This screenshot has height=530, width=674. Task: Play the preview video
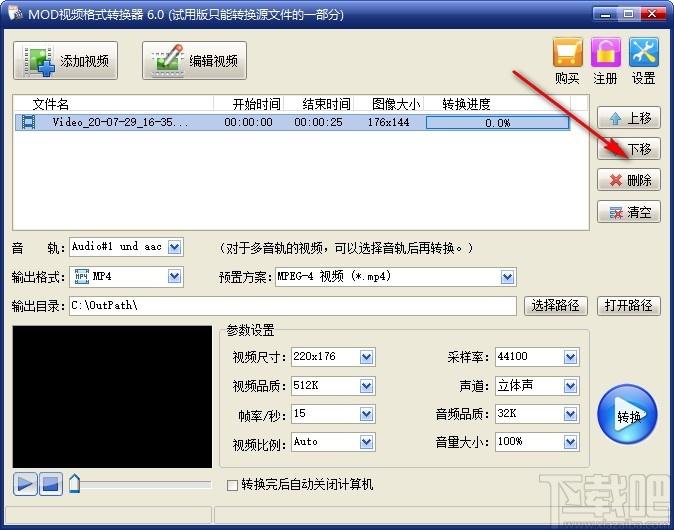[25, 484]
